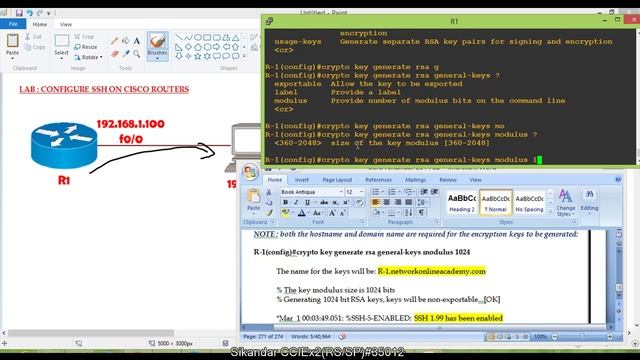Switch to the Paint View tab
640x360 pixels.
(x=66, y=24)
